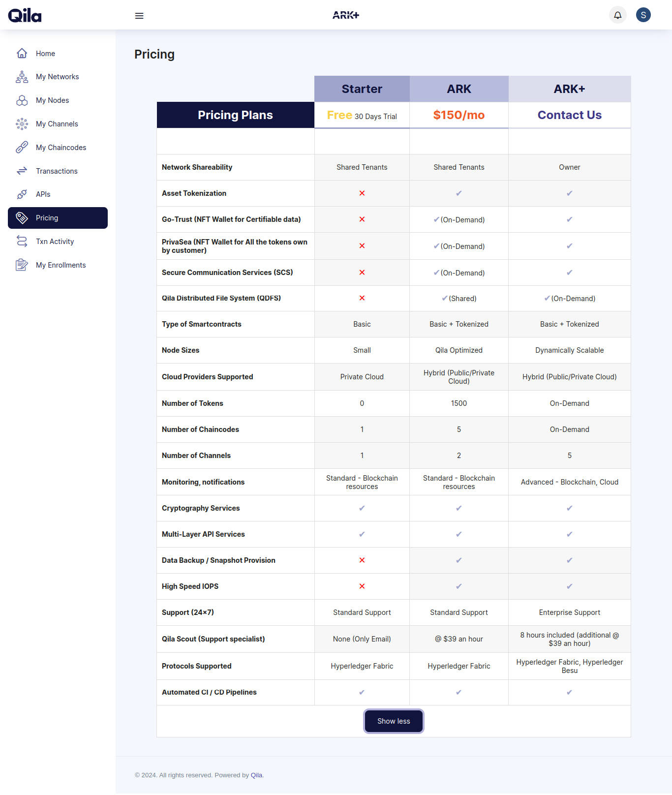Click Enterprise Support cell

point(570,612)
